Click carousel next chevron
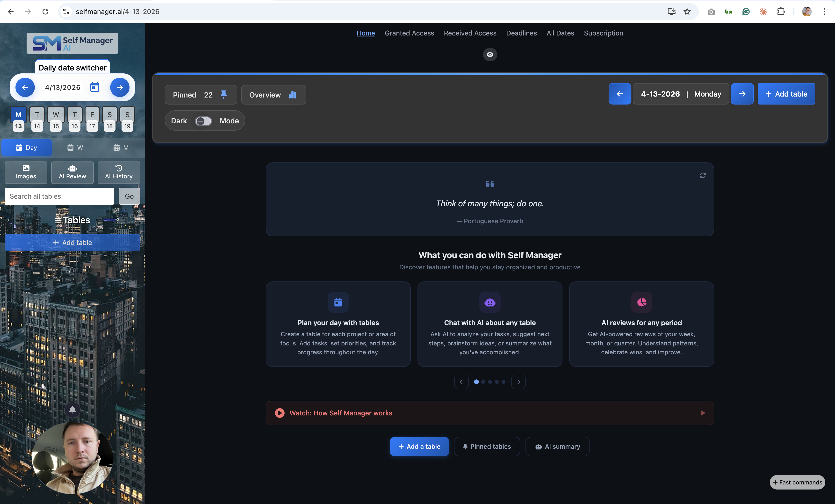The width and height of the screenshot is (835, 504). point(518,381)
